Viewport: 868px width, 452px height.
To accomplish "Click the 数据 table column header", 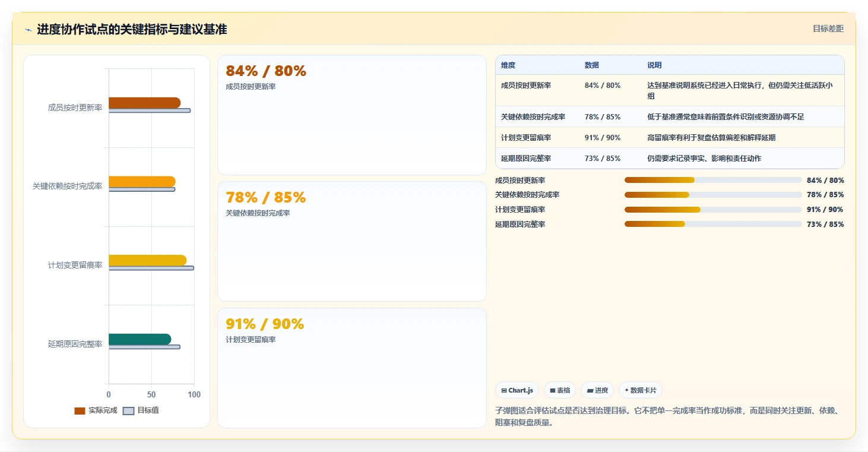I will (592, 65).
